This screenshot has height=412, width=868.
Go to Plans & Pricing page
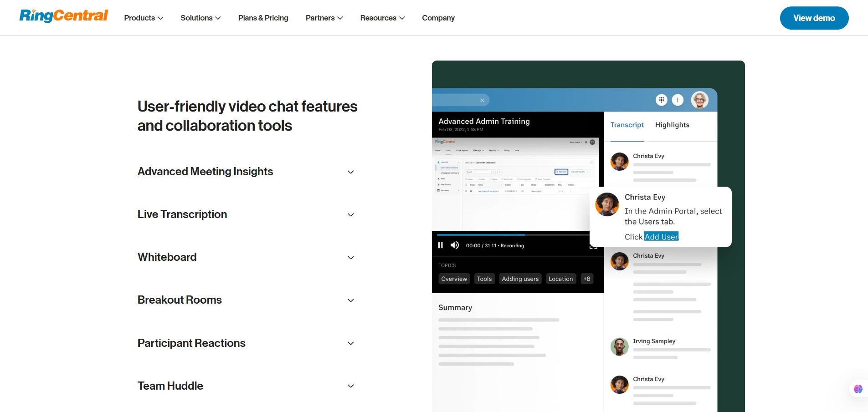click(x=263, y=18)
